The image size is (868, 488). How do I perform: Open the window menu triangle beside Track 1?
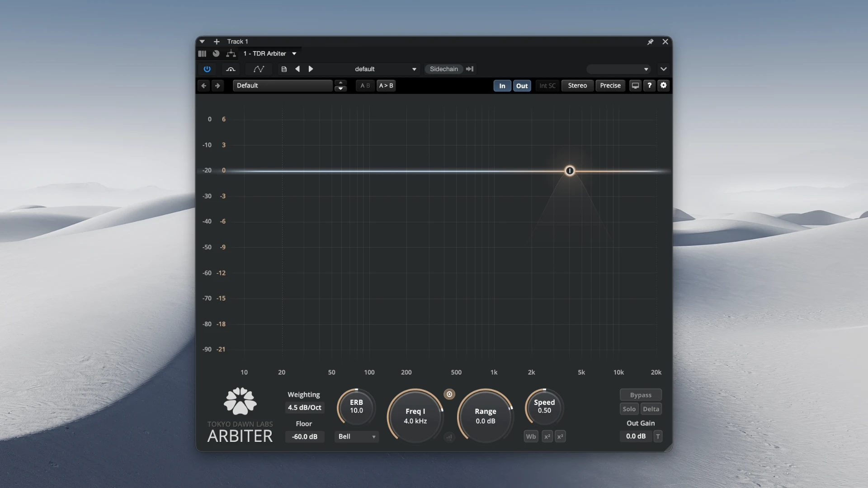tap(202, 42)
